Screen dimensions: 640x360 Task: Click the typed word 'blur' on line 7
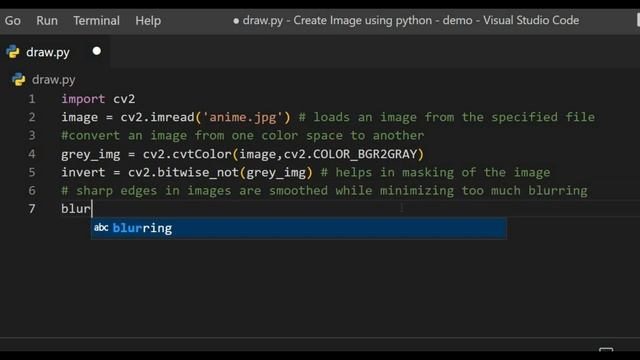point(76,209)
